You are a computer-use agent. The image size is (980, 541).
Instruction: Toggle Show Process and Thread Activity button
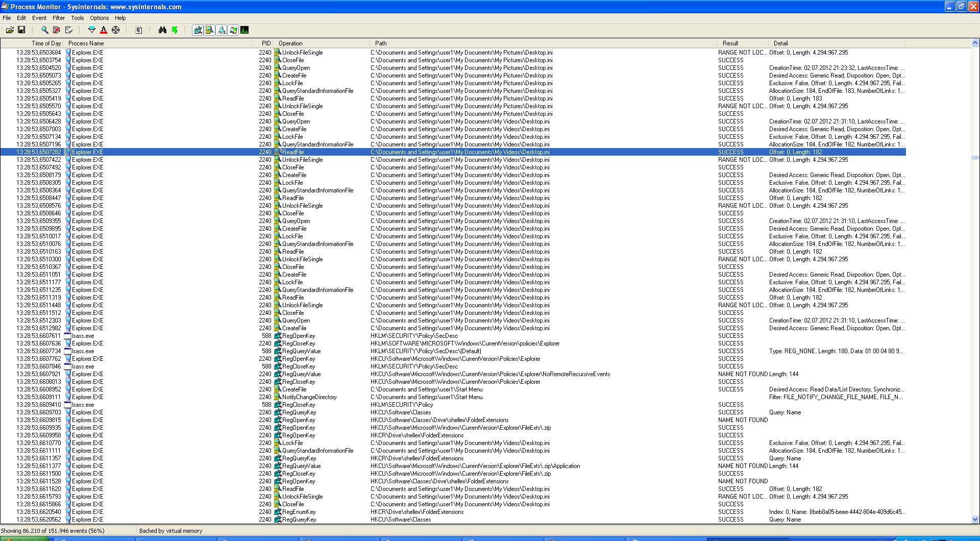(x=233, y=30)
